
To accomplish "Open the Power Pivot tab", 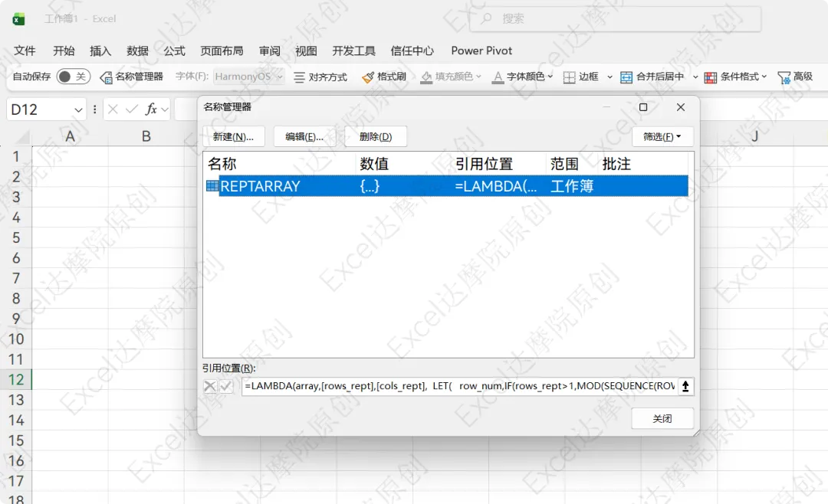I will 481,51.
